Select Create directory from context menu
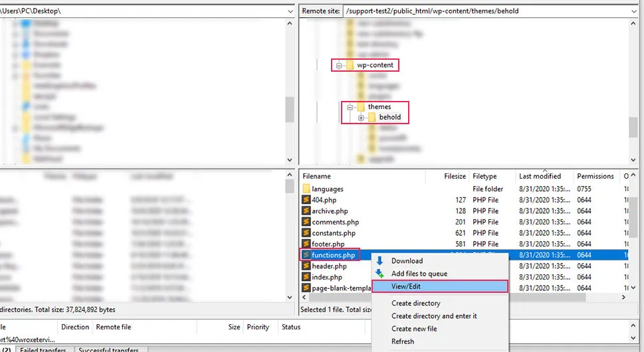Screen dimensions: 644x352 tap(415, 304)
